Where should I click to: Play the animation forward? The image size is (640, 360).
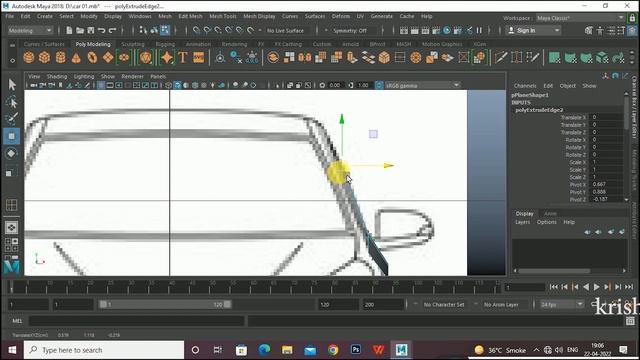(x=596, y=287)
